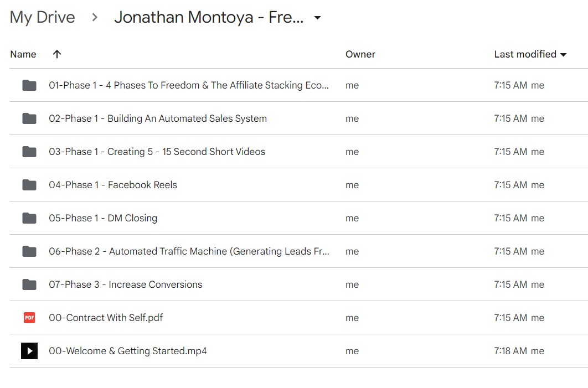Open the Last modified sort dropdown
The image size is (588, 388).
click(x=564, y=54)
